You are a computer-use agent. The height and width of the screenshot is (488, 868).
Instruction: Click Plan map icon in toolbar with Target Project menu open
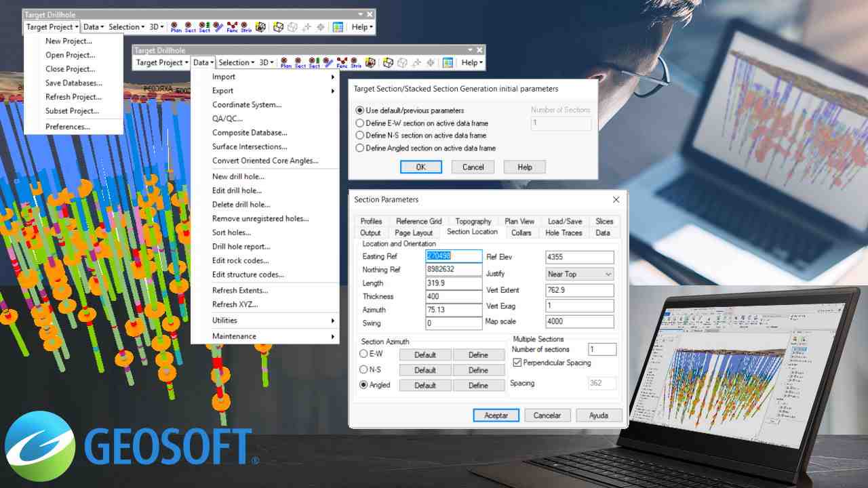176,27
